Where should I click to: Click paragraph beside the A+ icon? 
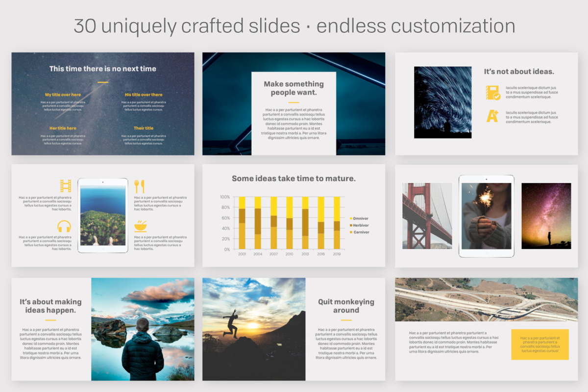coord(532,117)
